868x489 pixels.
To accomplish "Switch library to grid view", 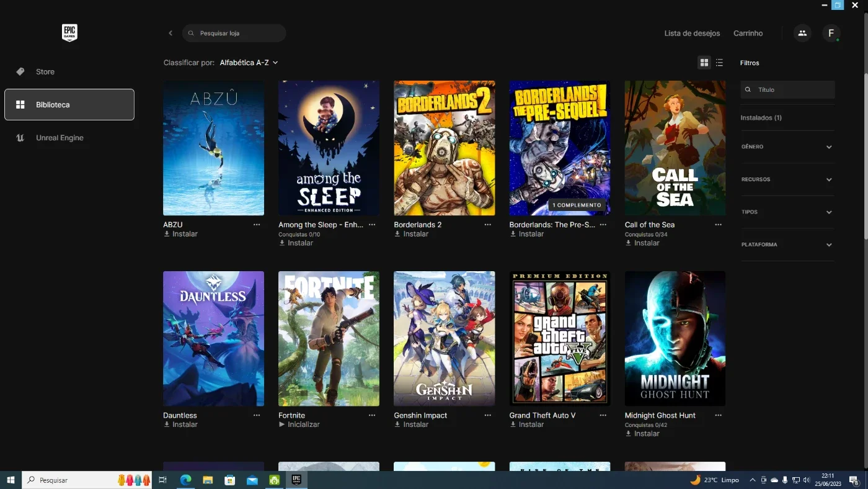I will click(704, 63).
